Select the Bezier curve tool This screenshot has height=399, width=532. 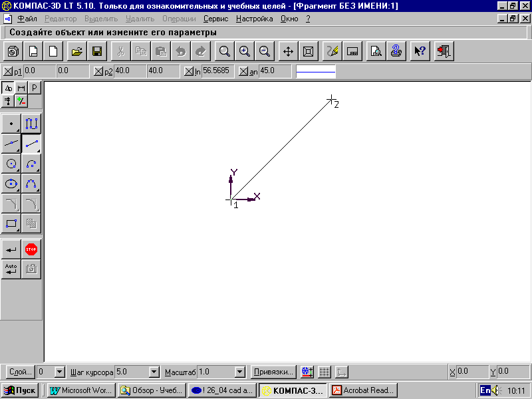[31, 184]
